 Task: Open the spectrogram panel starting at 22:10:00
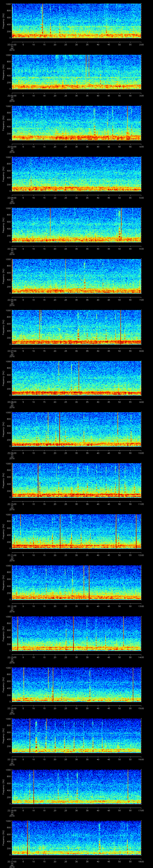click(76, 480)
